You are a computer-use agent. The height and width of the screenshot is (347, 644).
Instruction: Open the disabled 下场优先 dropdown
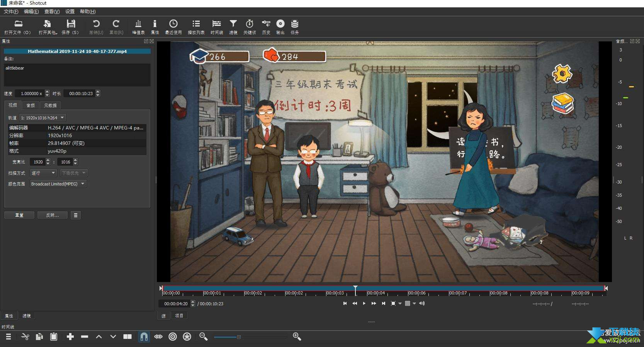73,173
